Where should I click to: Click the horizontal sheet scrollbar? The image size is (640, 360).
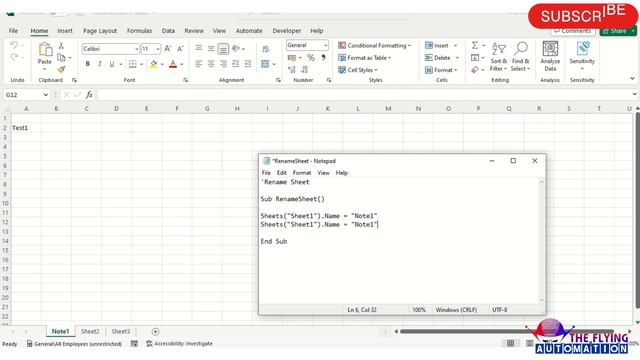click(507, 331)
